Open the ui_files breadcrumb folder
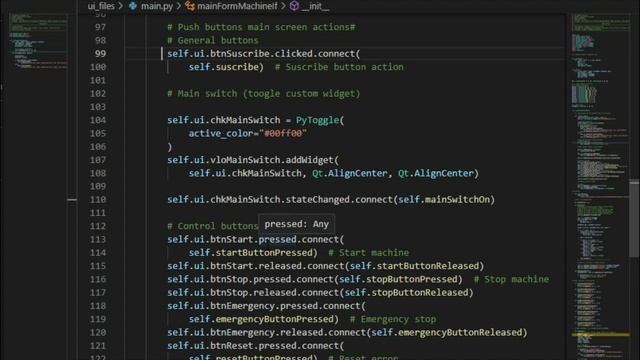Screen dimensions: 640x360 click(x=101, y=6)
